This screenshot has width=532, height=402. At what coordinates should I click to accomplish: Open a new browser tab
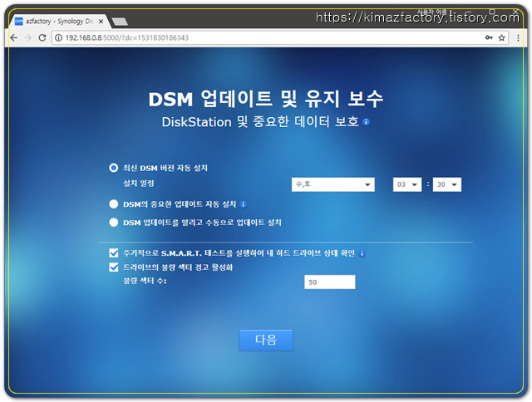[120, 22]
